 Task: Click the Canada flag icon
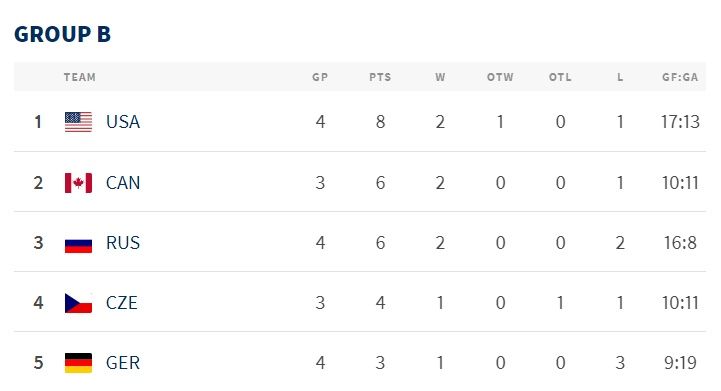(78, 183)
